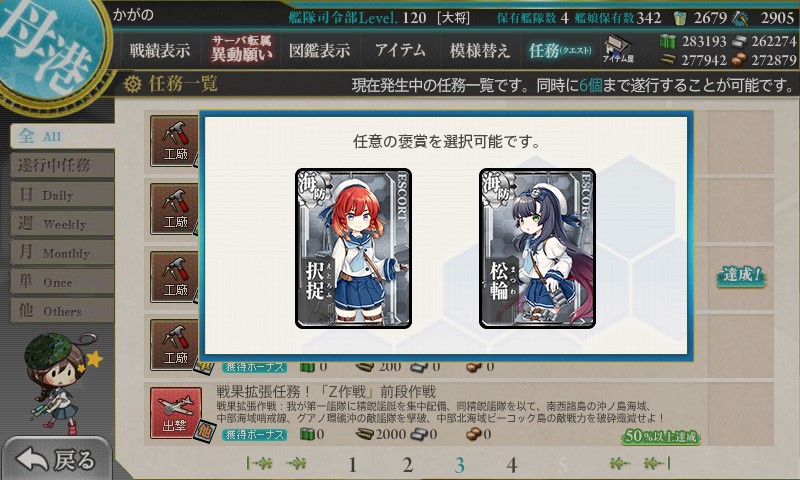The image size is (800, 480).
Task: Click the 達成! completed quest badge
Action: click(741, 275)
